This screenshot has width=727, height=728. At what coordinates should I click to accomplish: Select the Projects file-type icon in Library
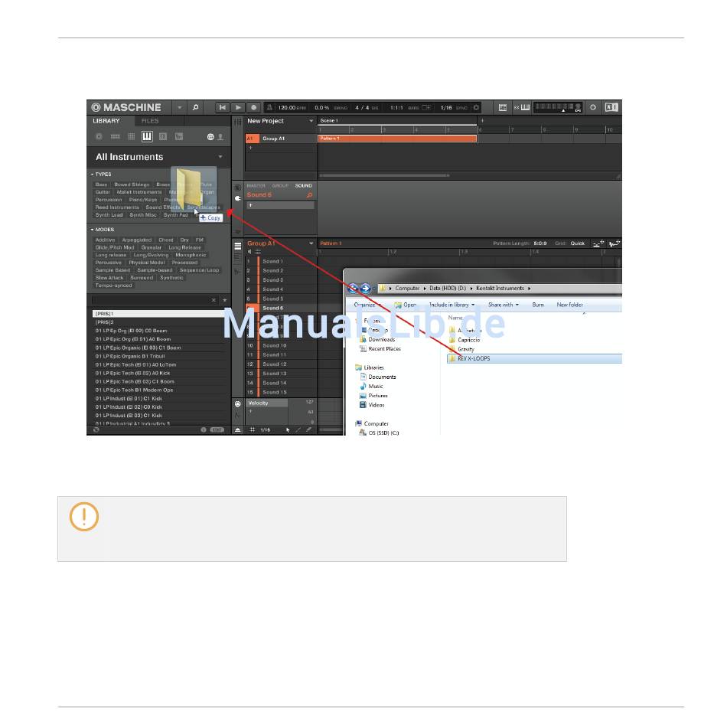click(99, 136)
